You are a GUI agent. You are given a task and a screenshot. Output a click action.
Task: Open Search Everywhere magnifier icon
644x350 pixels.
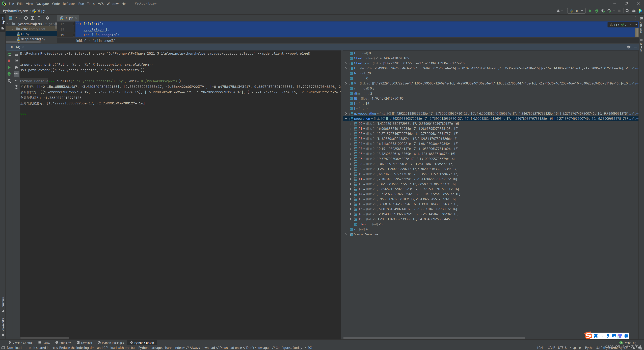pos(627,11)
